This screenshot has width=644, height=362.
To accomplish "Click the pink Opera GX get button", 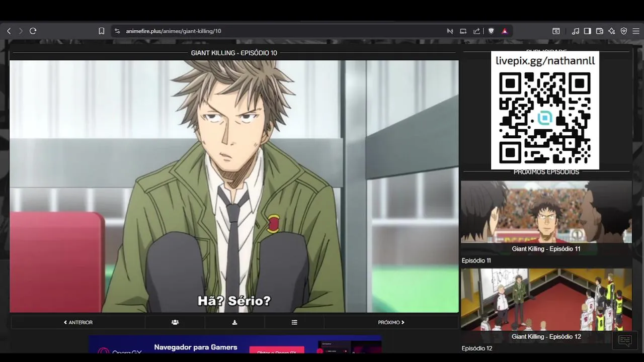I will click(277, 350).
